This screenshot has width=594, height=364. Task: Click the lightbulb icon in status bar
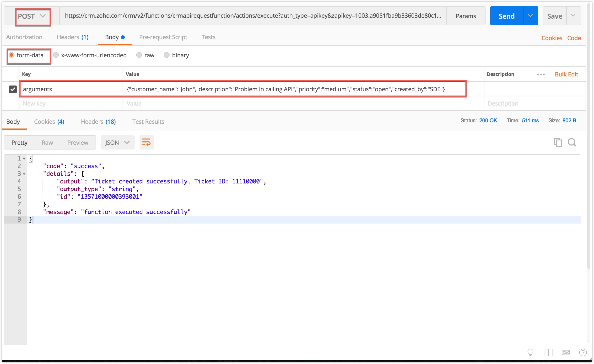tap(530, 353)
